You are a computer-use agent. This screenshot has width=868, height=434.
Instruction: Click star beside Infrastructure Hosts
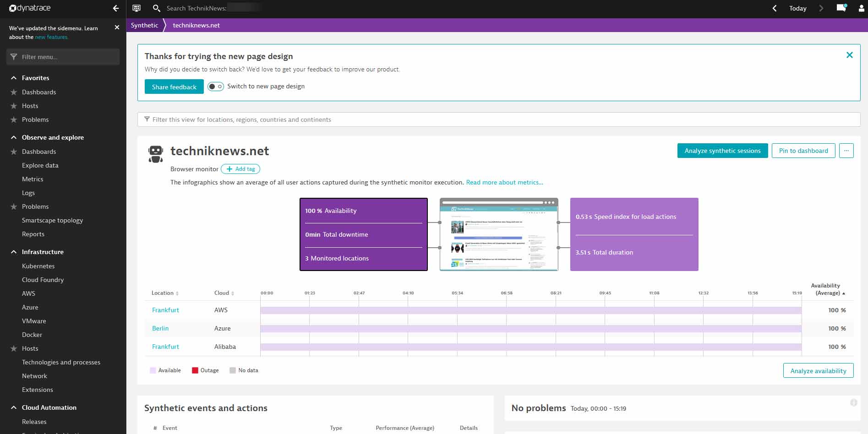(x=14, y=348)
